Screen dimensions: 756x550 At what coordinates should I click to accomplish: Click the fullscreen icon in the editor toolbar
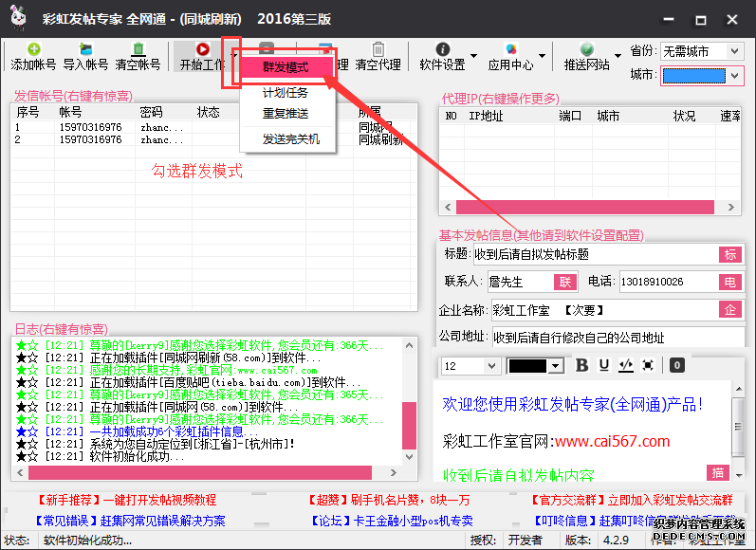coord(648,365)
